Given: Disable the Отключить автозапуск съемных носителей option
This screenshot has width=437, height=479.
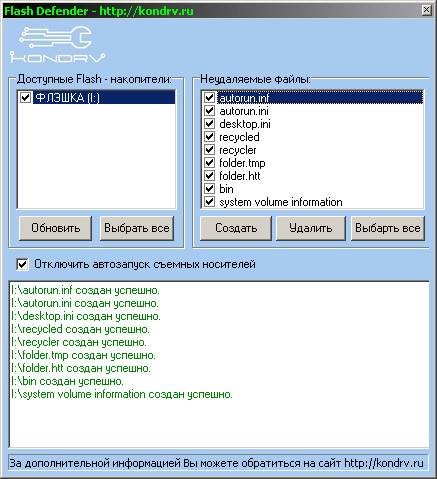Looking at the screenshot, I should (22, 265).
